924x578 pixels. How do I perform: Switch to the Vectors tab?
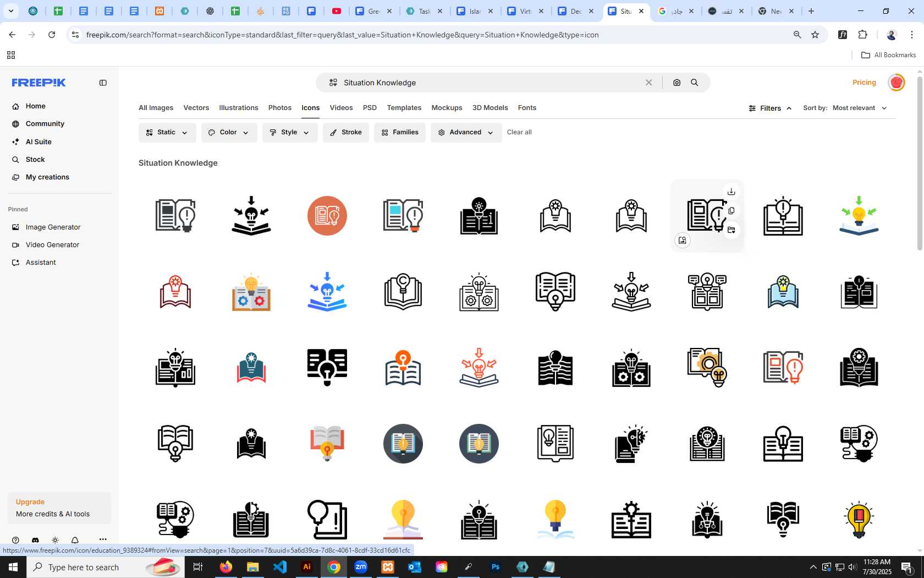(196, 108)
